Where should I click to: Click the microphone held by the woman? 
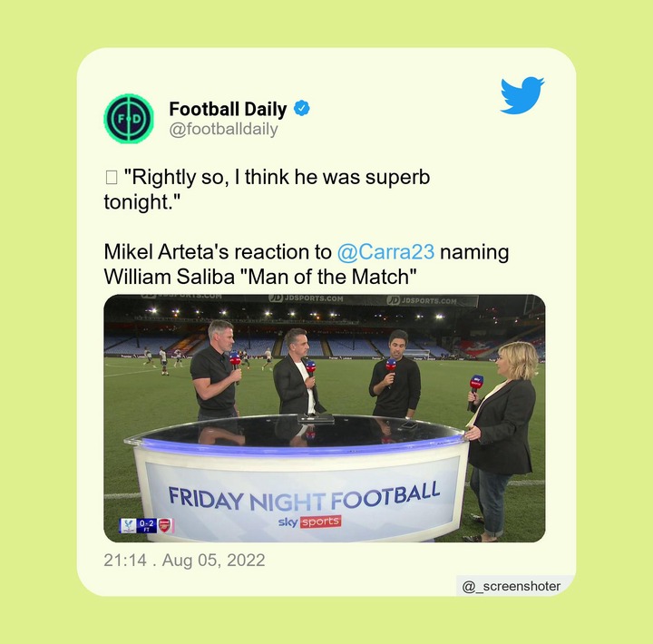pos(475,391)
